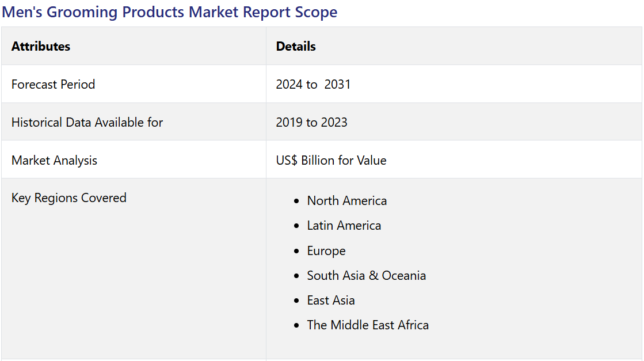Screen dimensions: 644x361
Task: Click the 2019 to 2023 value
Action: tap(311, 123)
